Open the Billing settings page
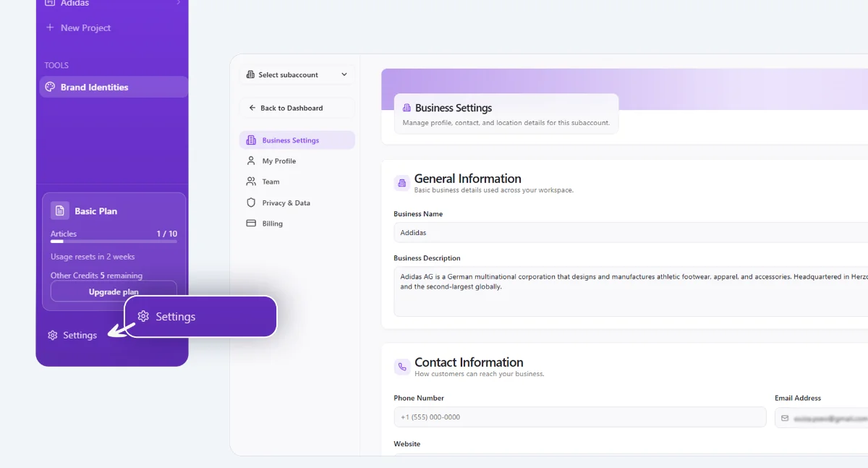 [x=297, y=224]
